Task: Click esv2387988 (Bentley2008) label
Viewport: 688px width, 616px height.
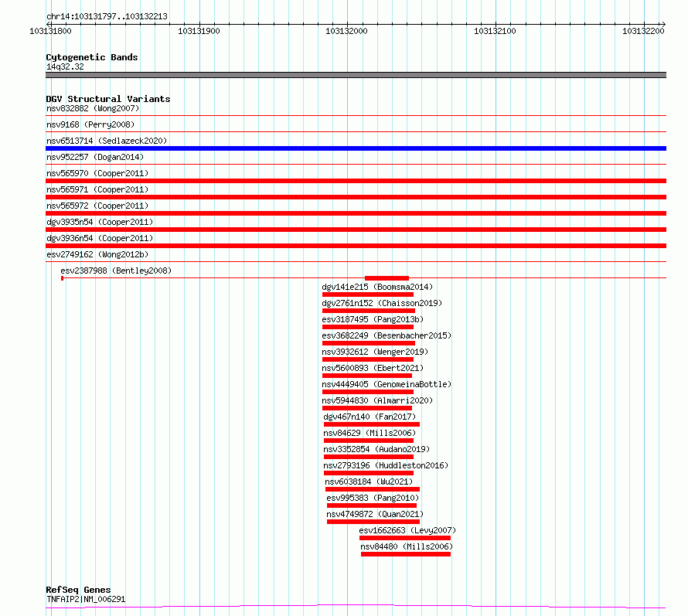Action: 116,271
